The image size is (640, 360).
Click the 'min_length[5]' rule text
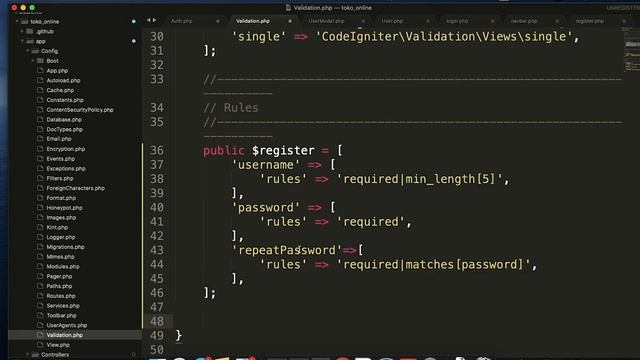450,179
